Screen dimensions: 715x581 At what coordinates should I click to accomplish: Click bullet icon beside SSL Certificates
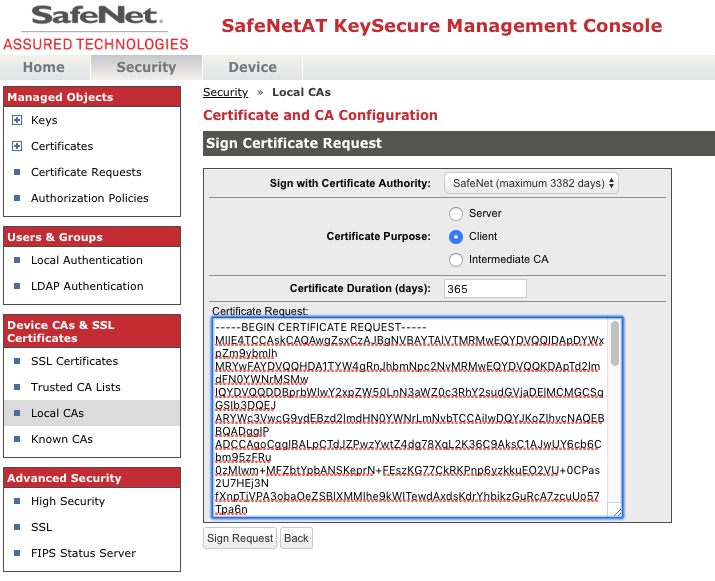(17, 361)
